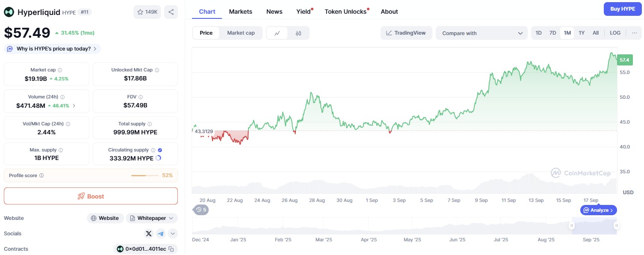644x255 pixels.
Task: Open the X (Twitter) social link
Action: click(x=149, y=234)
